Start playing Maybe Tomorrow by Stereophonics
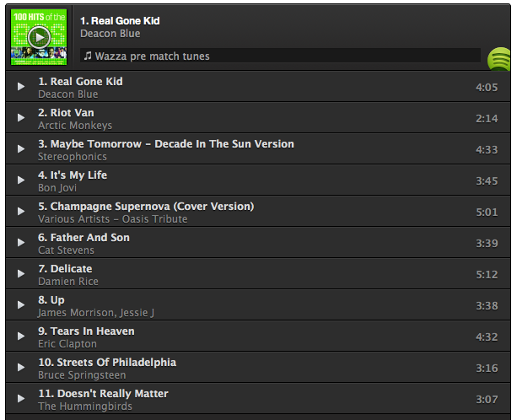Screen dimensions: 517x420 pos(21,150)
